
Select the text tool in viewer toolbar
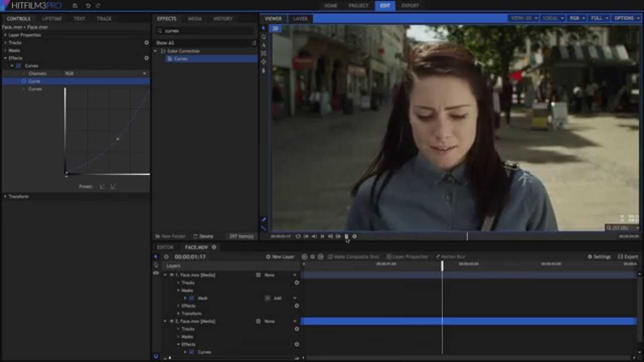click(x=263, y=45)
